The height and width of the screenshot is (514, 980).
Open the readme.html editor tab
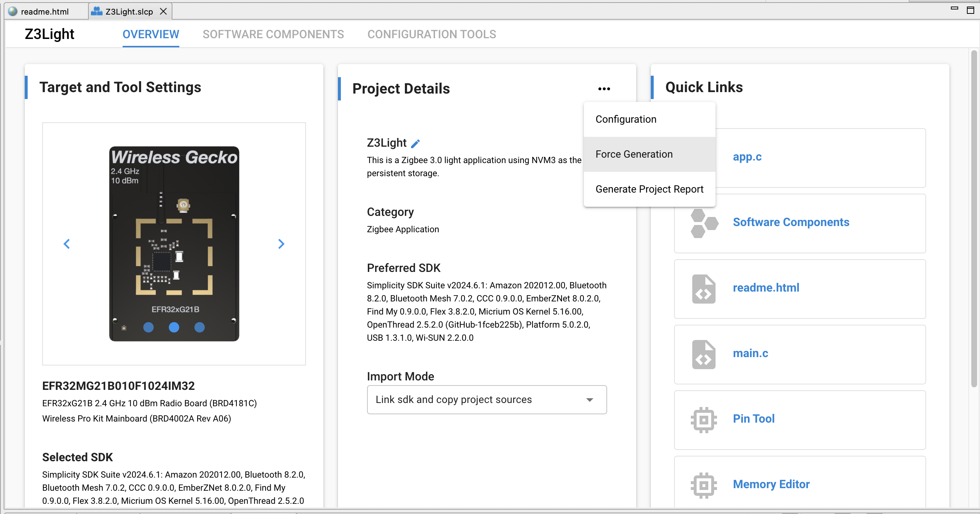tap(44, 11)
